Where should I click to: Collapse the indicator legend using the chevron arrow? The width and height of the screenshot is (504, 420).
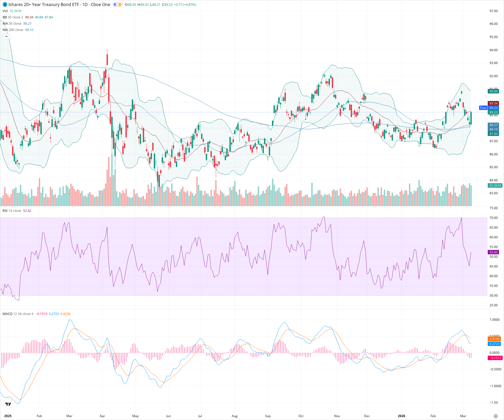[6, 36]
